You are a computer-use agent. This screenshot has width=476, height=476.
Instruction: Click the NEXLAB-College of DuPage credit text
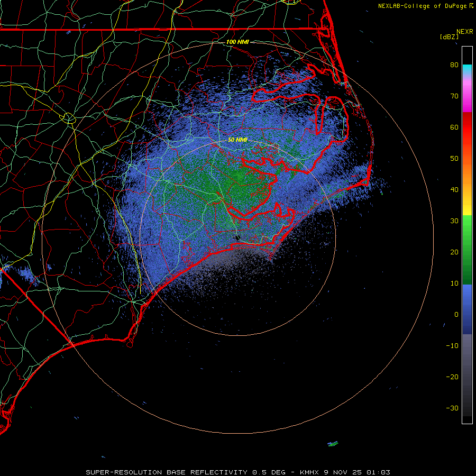[423, 6]
